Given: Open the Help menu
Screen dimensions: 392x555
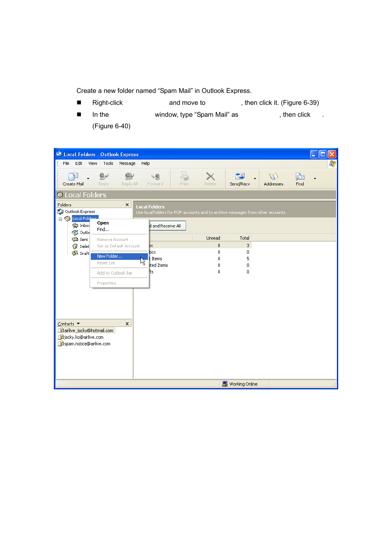Looking at the screenshot, I should pyautogui.click(x=145, y=163).
